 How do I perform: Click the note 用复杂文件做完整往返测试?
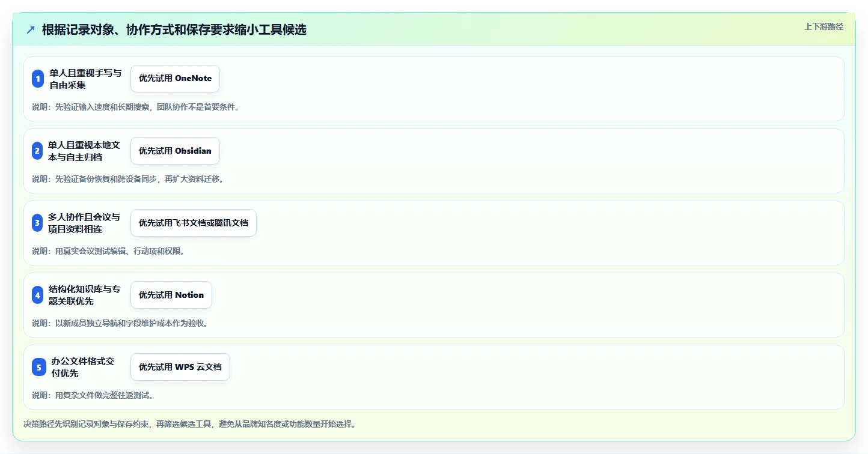coord(93,395)
